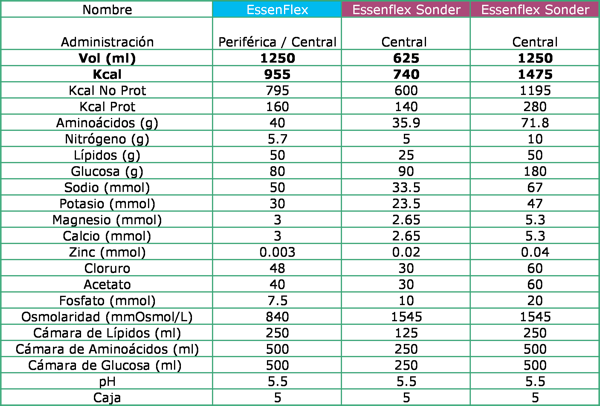600x406 pixels.
Task: Click the bottom-row cell in the EssenFlex column
Action: point(277,397)
